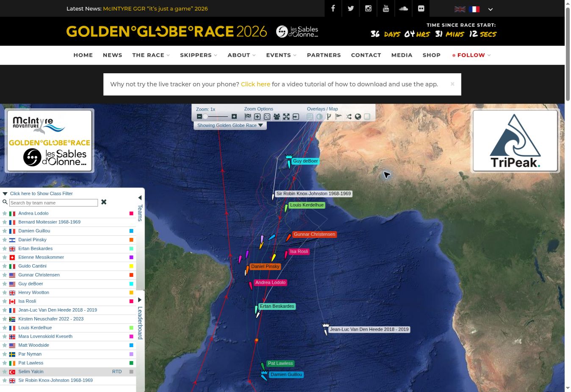Switch map type with globe icon
571x392 pixels.
point(358,117)
